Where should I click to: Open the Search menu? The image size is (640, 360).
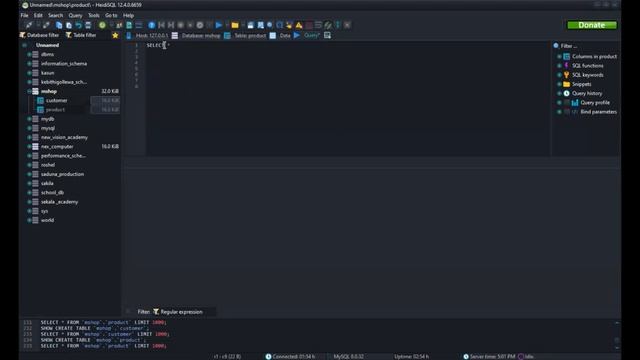56,16
